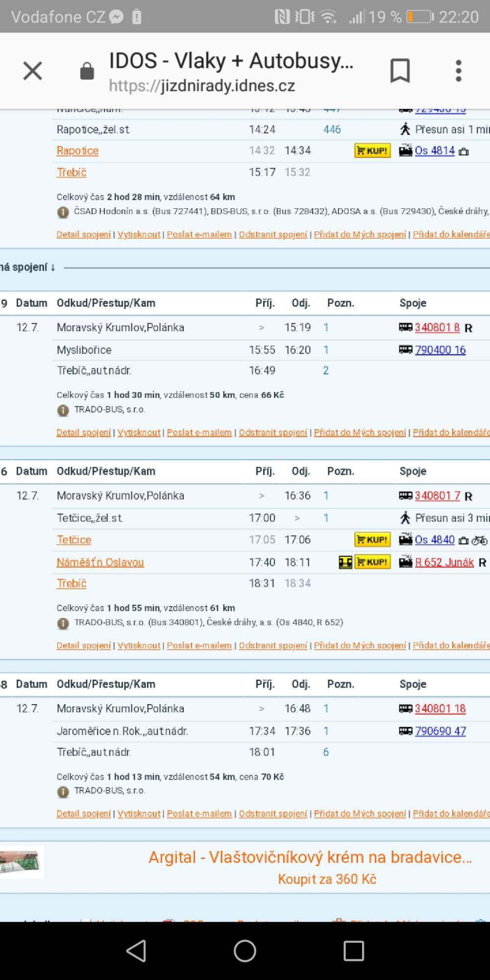Screen dimensions: 490x980
Task: Tap Poslat e-mailem for the 15:19 connection
Action: coord(199,433)
